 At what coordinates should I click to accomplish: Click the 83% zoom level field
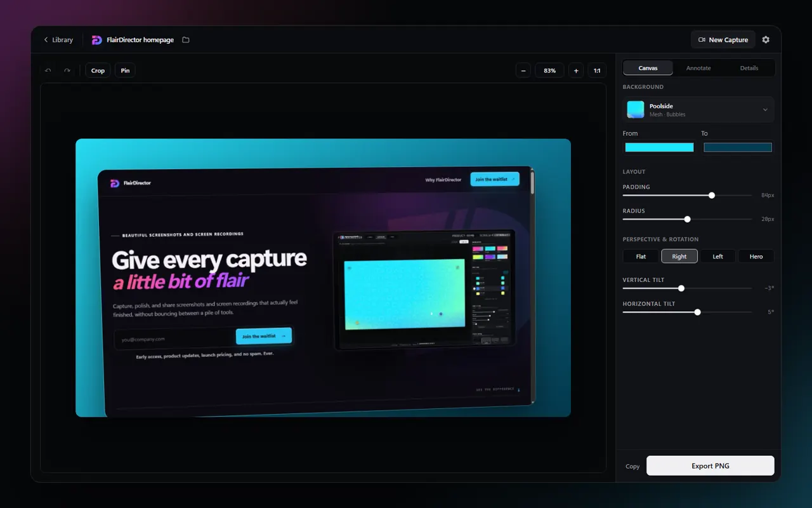[x=550, y=70]
